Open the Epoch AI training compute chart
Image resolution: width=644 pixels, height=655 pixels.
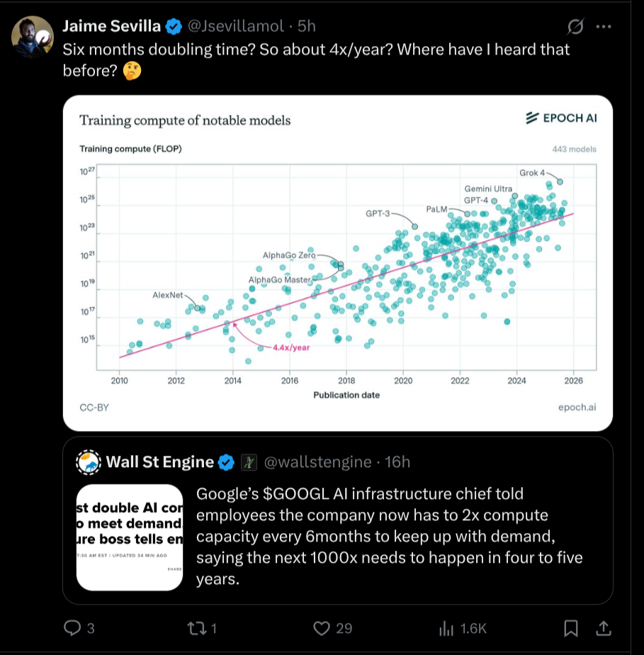pyautogui.click(x=337, y=262)
